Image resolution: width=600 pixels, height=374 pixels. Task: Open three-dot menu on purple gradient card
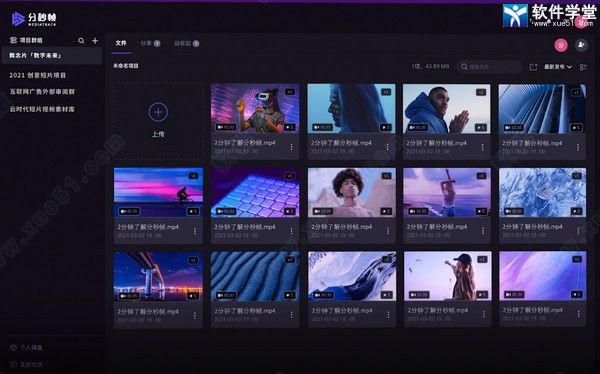pyautogui.click(x=579, y=314)
